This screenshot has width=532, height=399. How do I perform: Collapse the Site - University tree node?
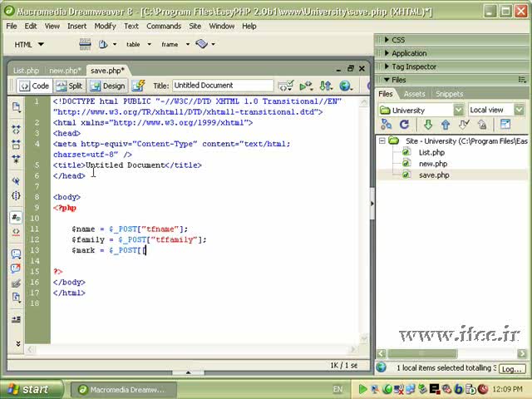[x=382, y=140]
